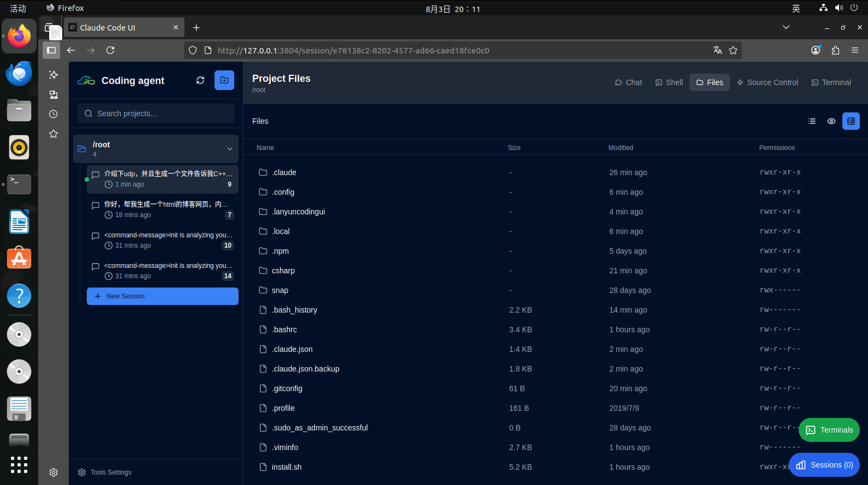The height and width of the screenshot is (485, 868).
Task: Open the .profile file
Action: pos(283,408)
